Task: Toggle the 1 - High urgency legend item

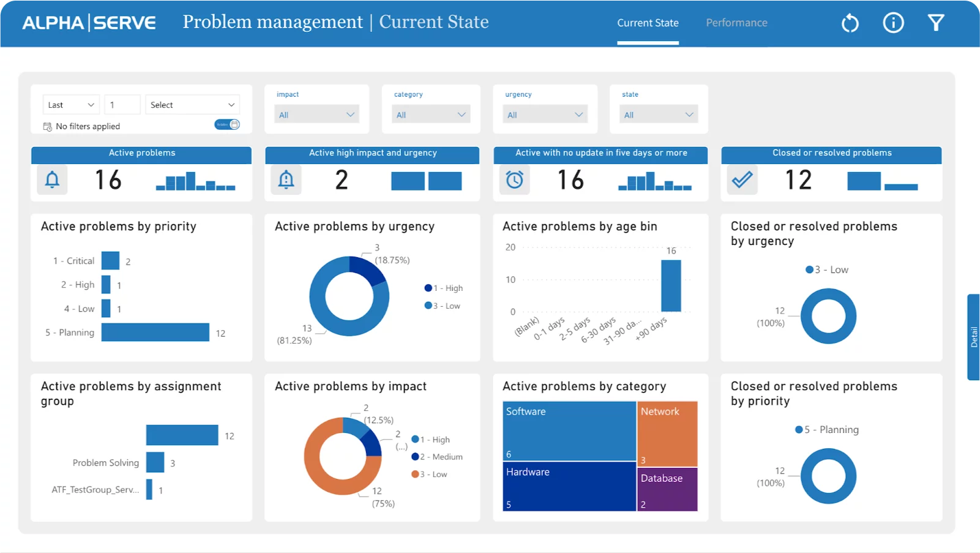Action: coord(444,288)
